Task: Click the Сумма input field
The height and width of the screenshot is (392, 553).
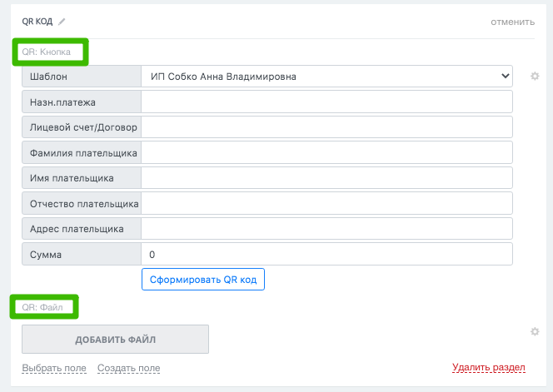Action: 326,254
